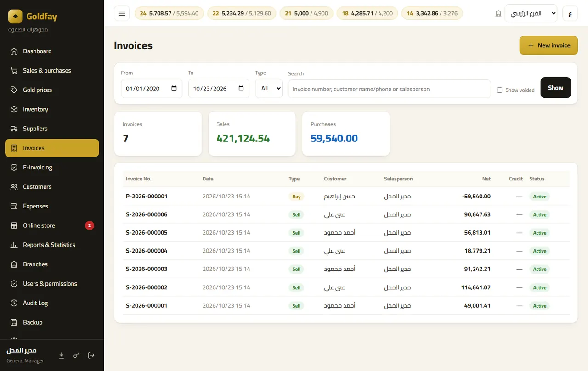Click the Inventory box icon
Screen dimensions: 588x371
14,109
